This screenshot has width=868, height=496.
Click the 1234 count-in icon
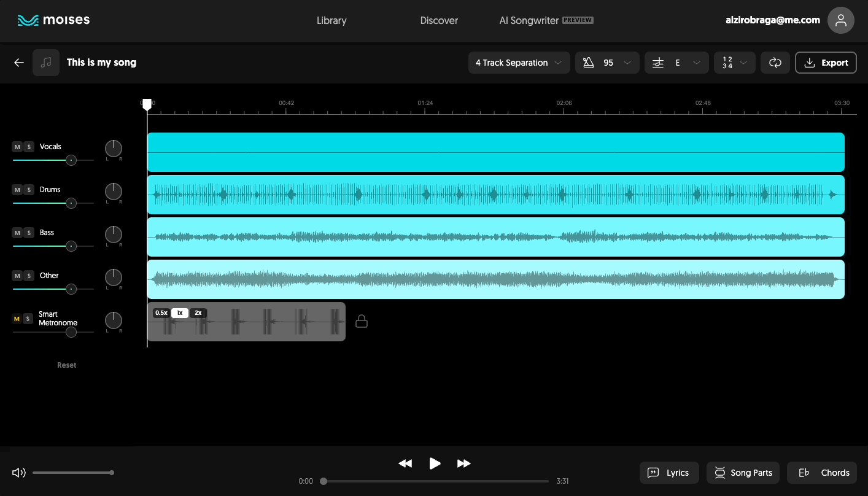tap(727, 63)
